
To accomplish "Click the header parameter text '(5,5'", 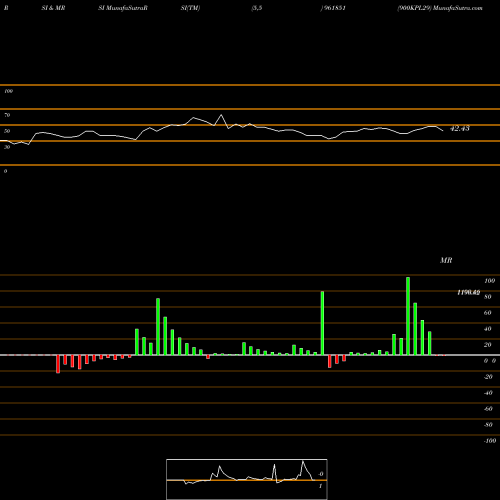I will click(x=257, y=8).
